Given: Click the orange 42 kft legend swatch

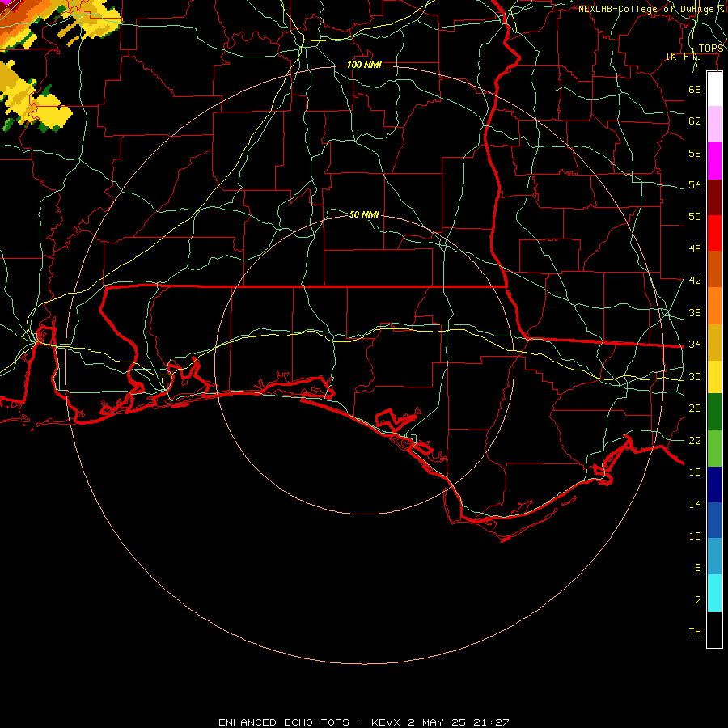Looking at the screenshot, I should [714, 306].
